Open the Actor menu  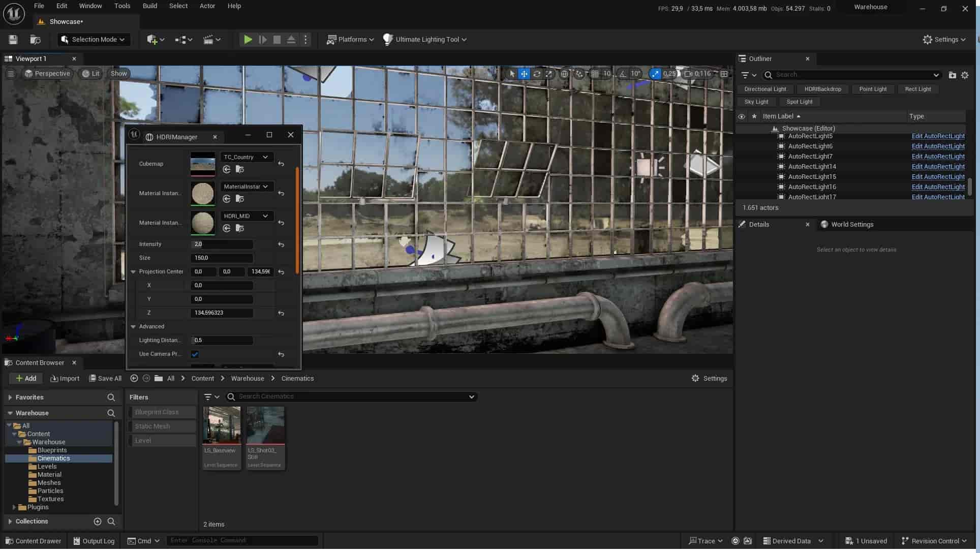[x=207, y=6]
